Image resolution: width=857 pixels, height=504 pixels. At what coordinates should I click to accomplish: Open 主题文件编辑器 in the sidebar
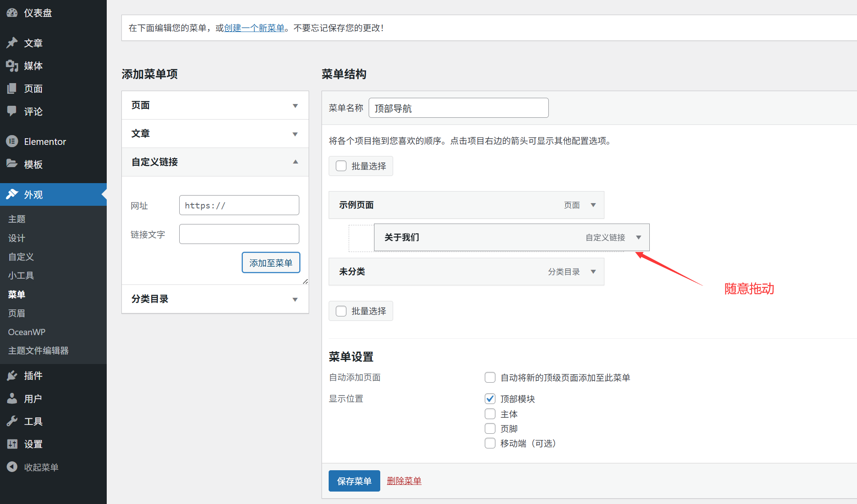click(38, 350)
